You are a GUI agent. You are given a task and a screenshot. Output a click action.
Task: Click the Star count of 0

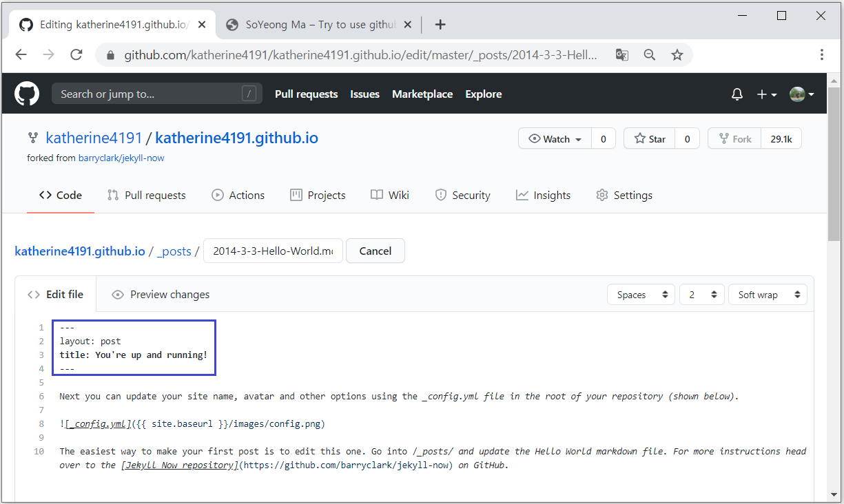click(x=687, y=138)
